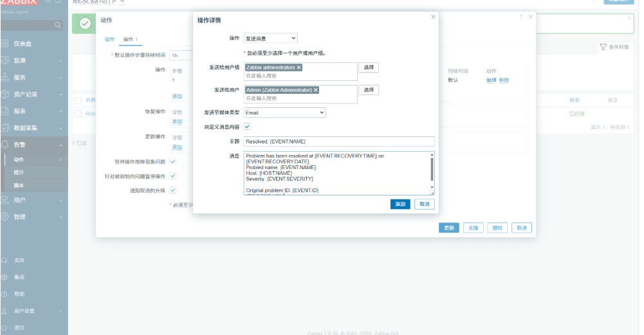Switch to the 动作 tab

(x=109, y=39)
